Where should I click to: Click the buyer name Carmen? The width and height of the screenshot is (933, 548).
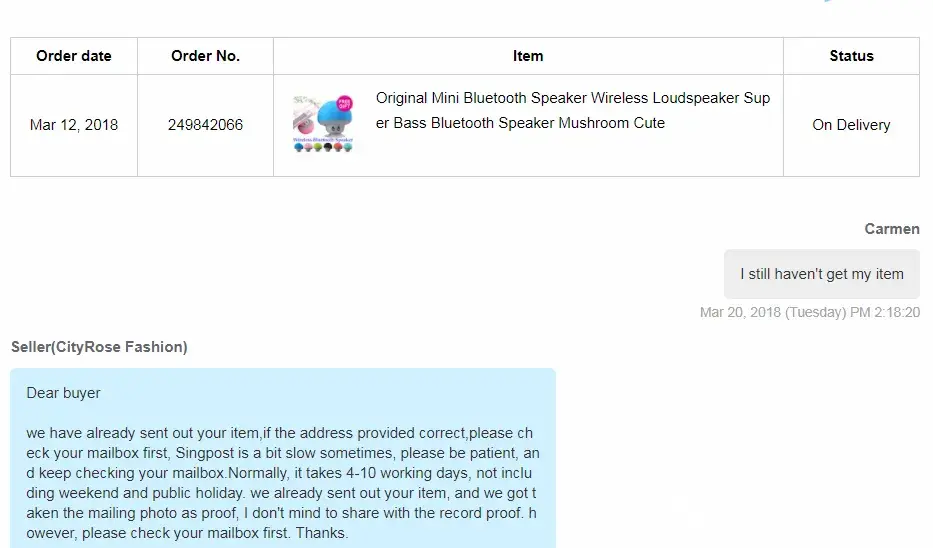(892, 229)
